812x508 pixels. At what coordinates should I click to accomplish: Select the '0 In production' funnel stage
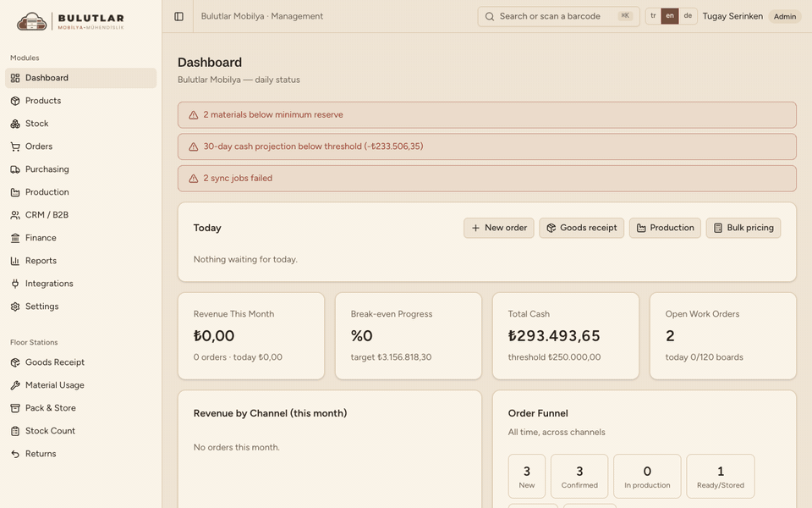(x=647, y=477)
